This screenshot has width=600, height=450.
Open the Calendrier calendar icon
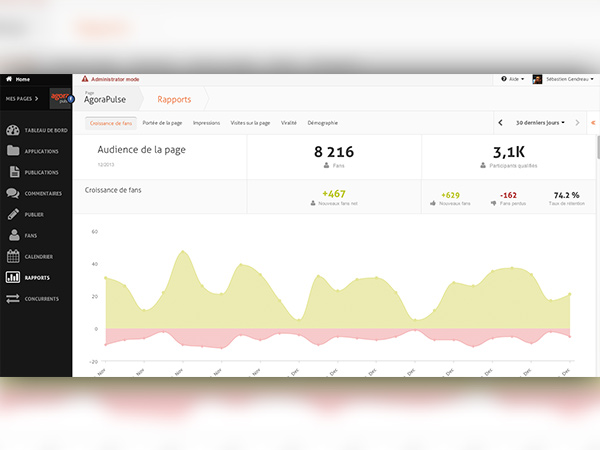(13, 256)
